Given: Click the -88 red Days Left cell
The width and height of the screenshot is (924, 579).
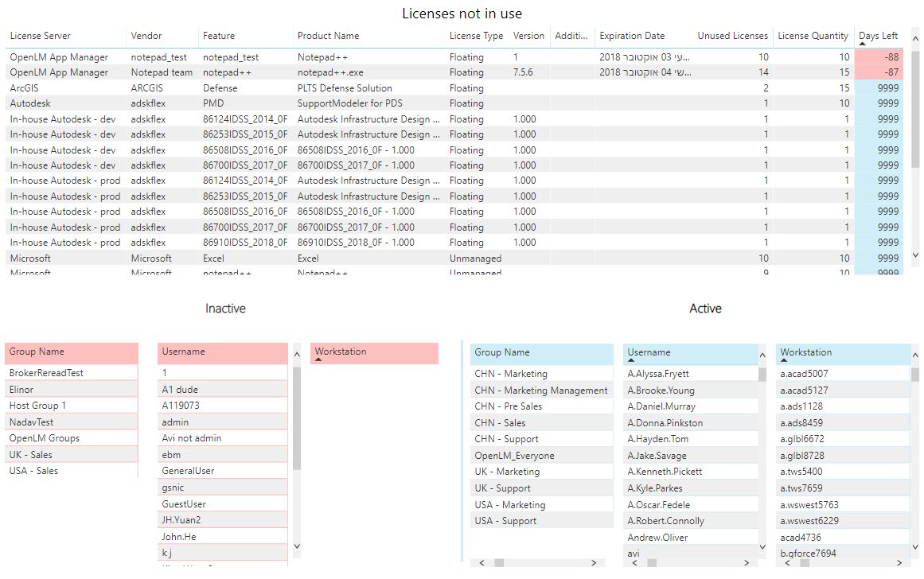Looking at the screenshot, I should pyautogui.click(x=879, y=57).
